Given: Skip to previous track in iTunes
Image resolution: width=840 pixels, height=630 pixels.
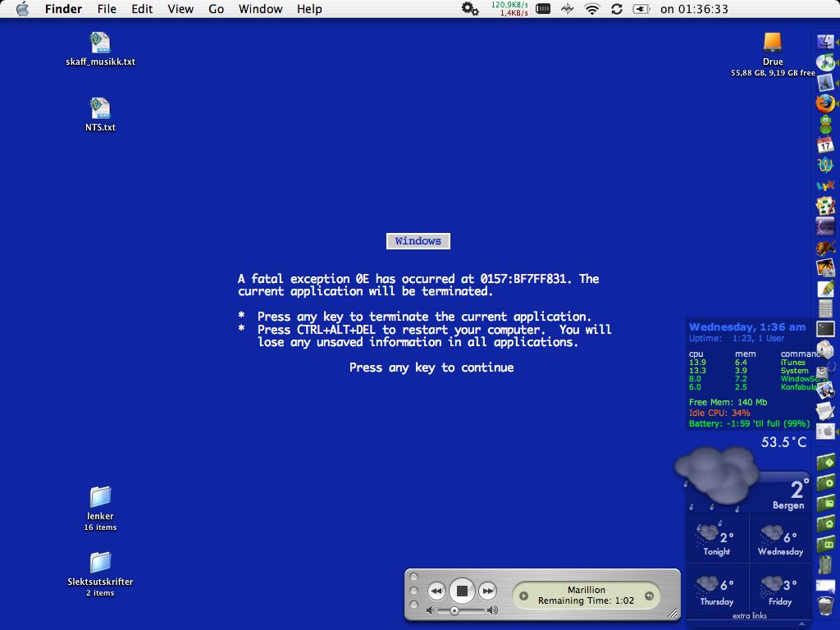Looking at the screenshot, I should pyautogui.click(x=436, y=591).
